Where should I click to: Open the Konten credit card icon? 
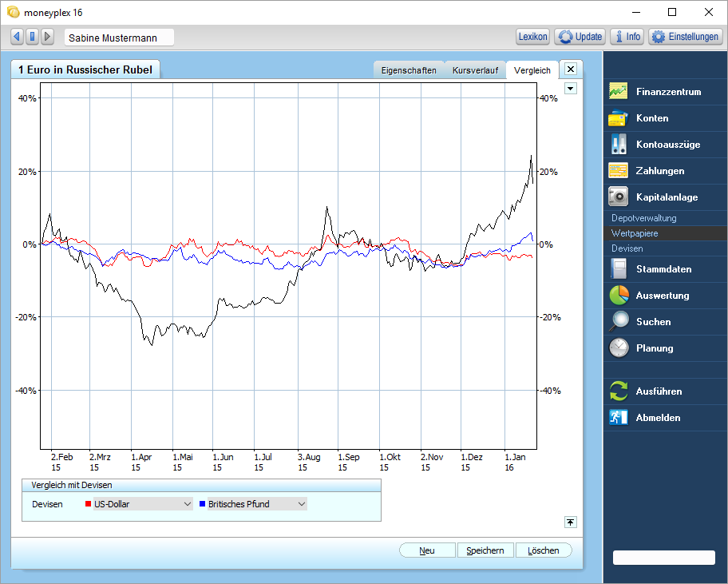(x=618, y=118)
